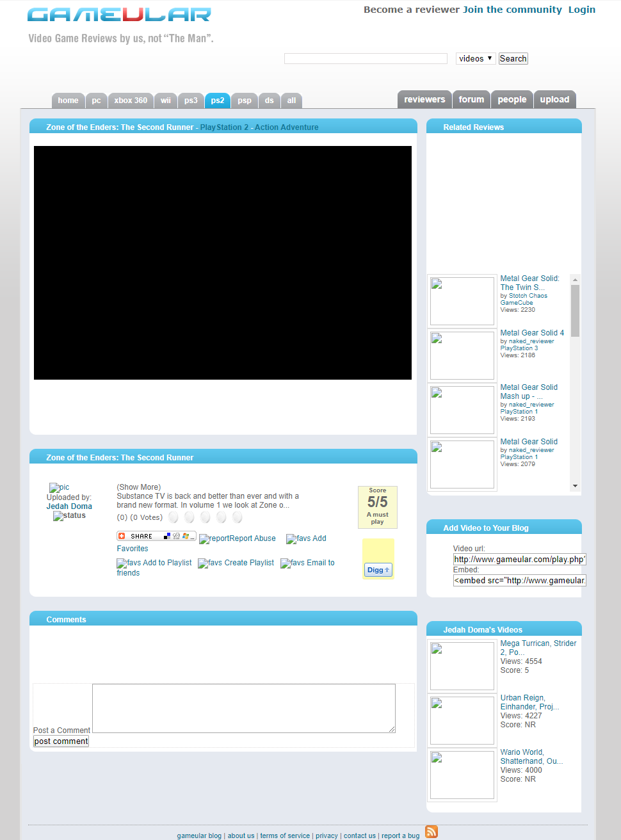
Task: Click the related reviews scroll down arrow
Action: pos(575,486)
